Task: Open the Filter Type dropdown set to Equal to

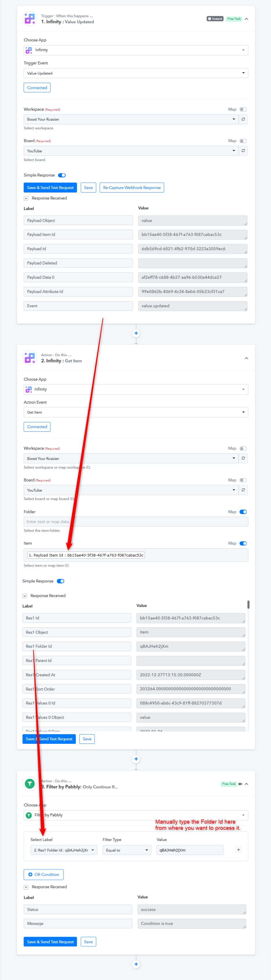Action: pyautogui.click(x=127, y=850)
